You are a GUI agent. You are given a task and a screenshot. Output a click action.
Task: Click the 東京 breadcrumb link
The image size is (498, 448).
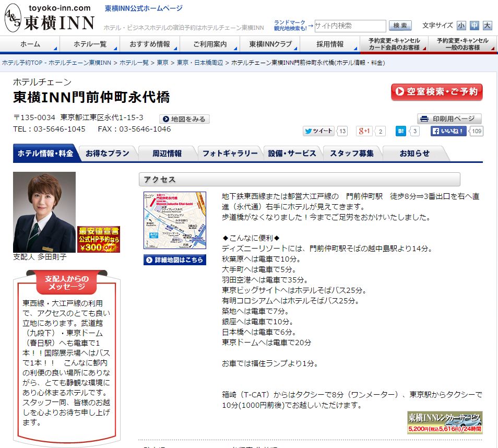tap(163, 63)
